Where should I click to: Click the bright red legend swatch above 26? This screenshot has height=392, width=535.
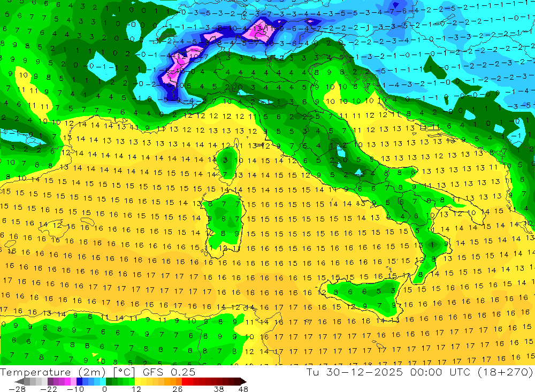(x=185, y=381)
